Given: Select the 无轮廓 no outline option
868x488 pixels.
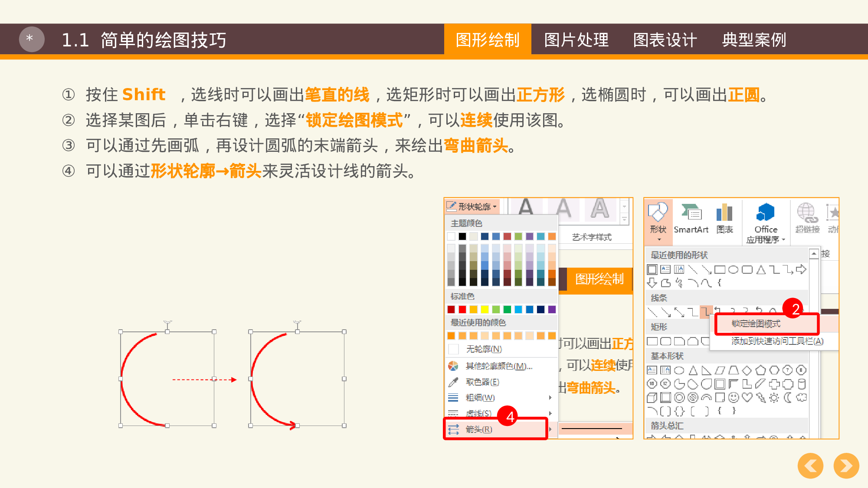Looking at the screenshot, I should pos(483,349).
